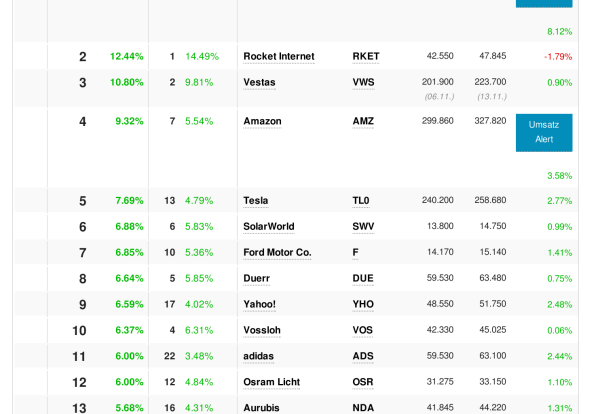
Task: Open the Rocket Internet stock link
Action: coord(279,56)
